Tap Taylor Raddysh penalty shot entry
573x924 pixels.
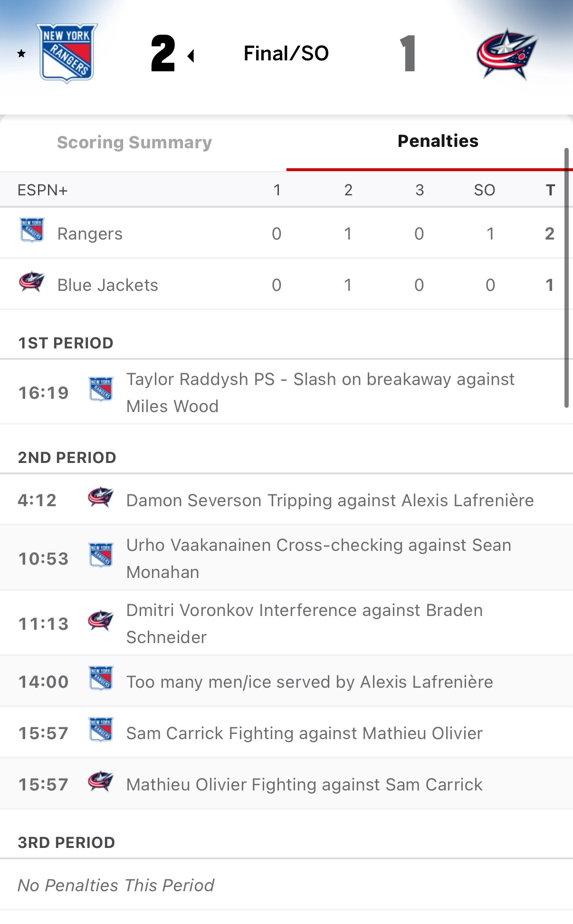click(320, 393)
